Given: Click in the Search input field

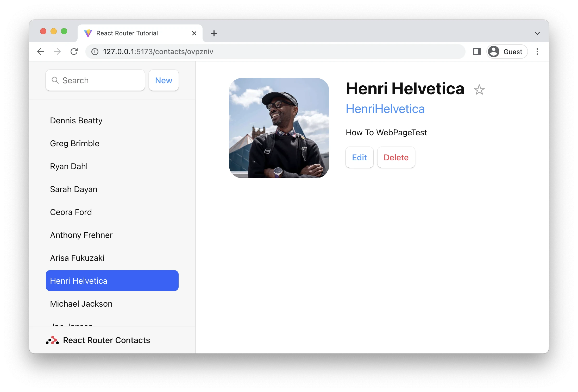Looking at the screenshot, I should click(95, 80).
